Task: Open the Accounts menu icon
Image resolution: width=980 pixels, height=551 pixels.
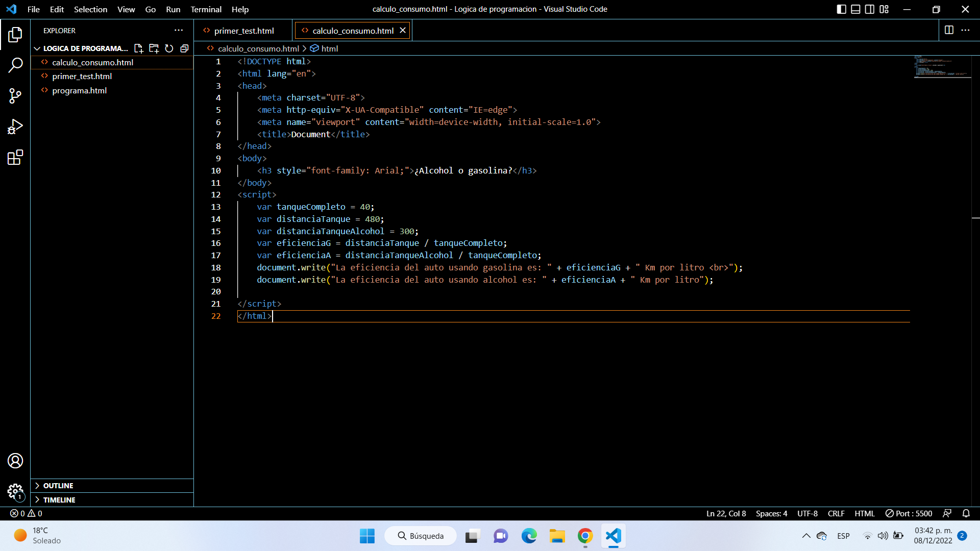Action: point(15,461)
